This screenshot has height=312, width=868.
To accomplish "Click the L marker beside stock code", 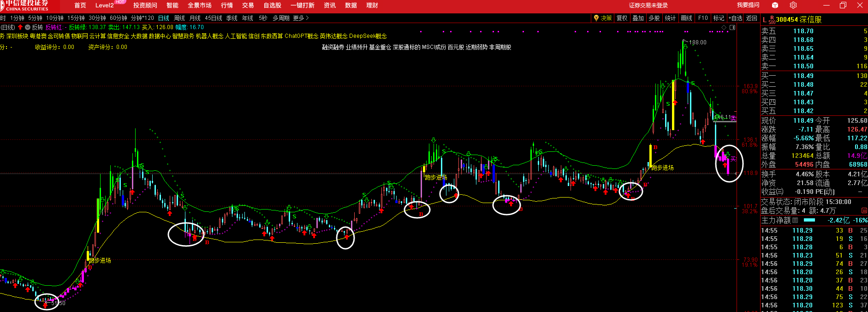I will click(x=764, y=19).
